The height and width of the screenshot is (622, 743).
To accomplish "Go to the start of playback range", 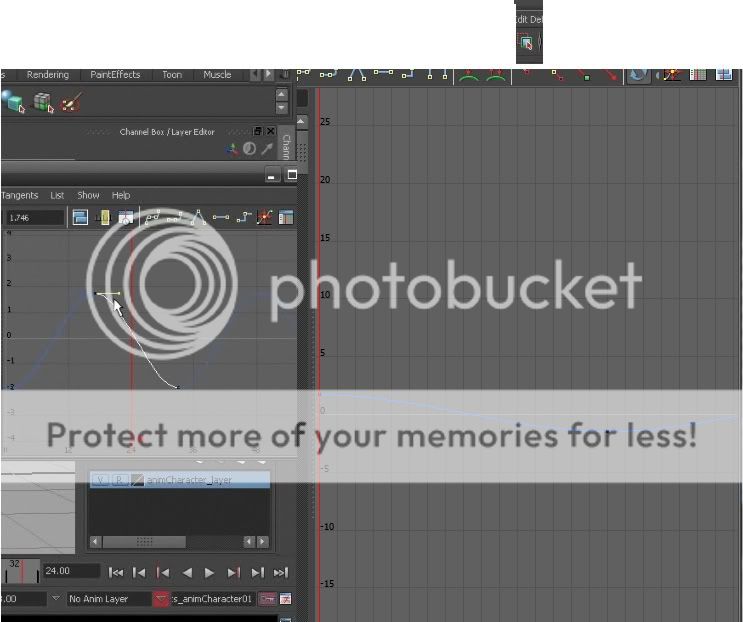I will [116, 572].
